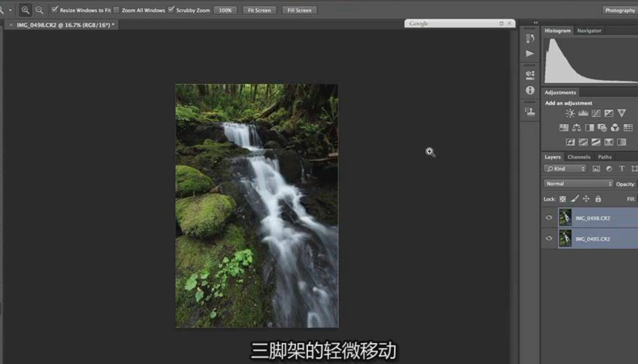Enable Zoom All Windows checkbox
The image size is (638, 364).
point(117,10)
